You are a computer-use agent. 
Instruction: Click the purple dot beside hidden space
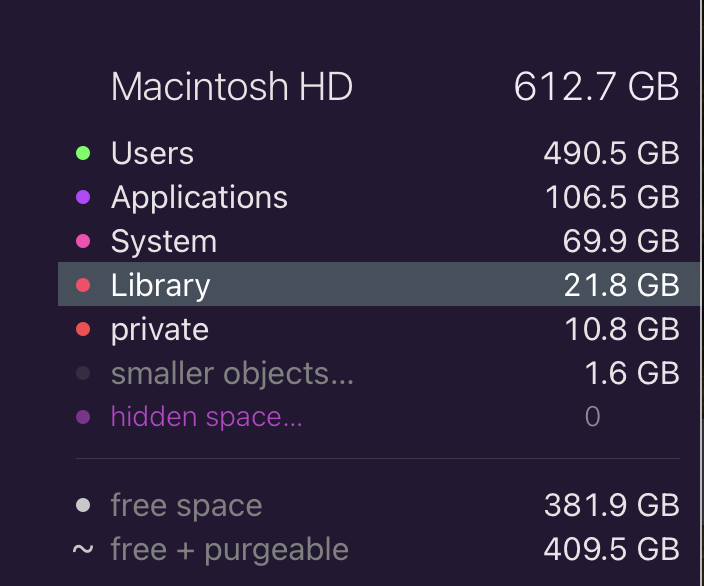tap(83, 417)
